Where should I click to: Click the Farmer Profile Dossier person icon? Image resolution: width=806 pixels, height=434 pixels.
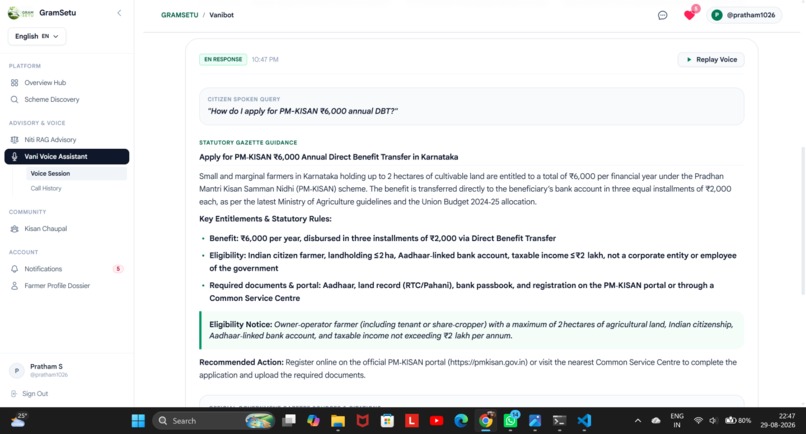[14, 285]
